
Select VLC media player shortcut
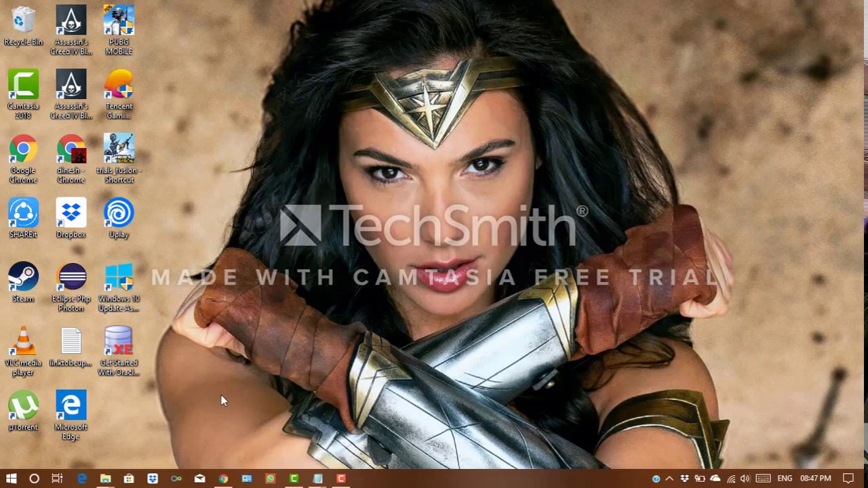[x=23, y=352]
